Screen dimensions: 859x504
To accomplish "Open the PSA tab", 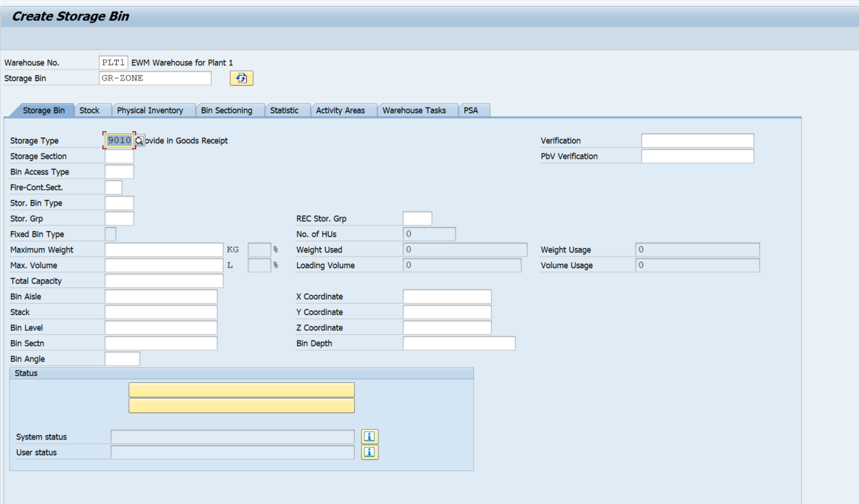I will click(x=471, y=110).
